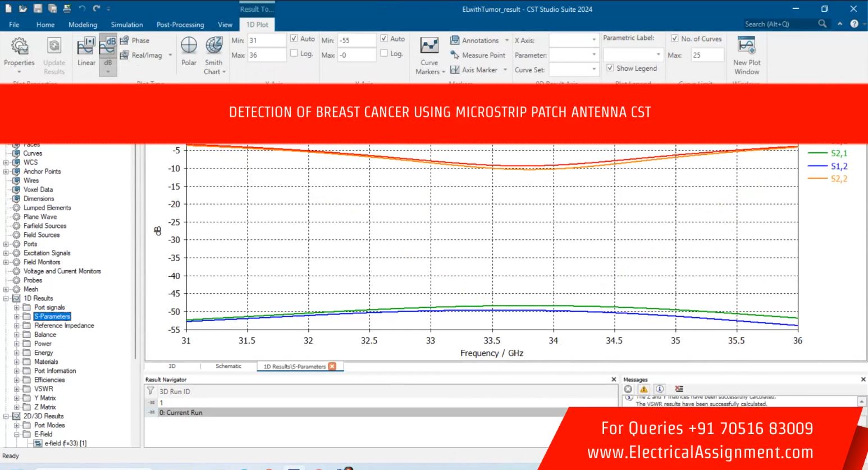Click the S2,1 green legend entry
This screenshot has width=868, height=470.
coord(839,153)
